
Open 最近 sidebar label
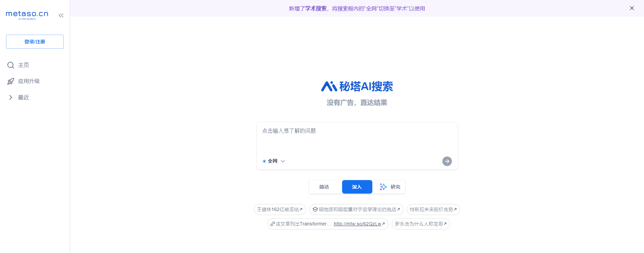pyautogui.click(x=23, y=97)
